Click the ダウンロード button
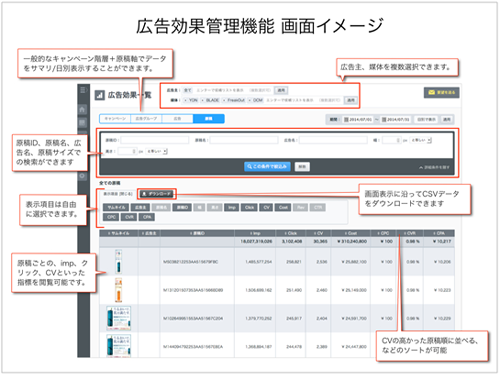500x374 pixels. 157,193
